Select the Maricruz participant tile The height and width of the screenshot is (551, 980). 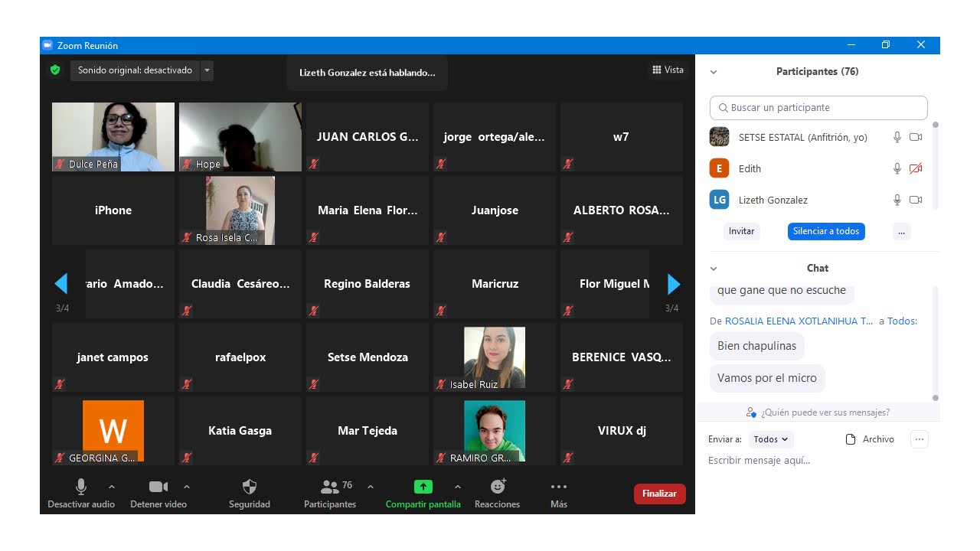tap(495, 284)
